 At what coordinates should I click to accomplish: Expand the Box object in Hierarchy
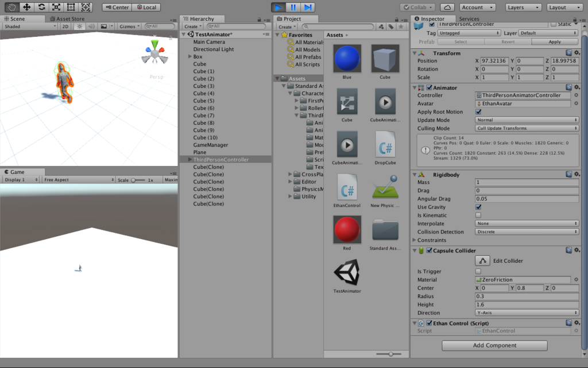tap(189, 56)
